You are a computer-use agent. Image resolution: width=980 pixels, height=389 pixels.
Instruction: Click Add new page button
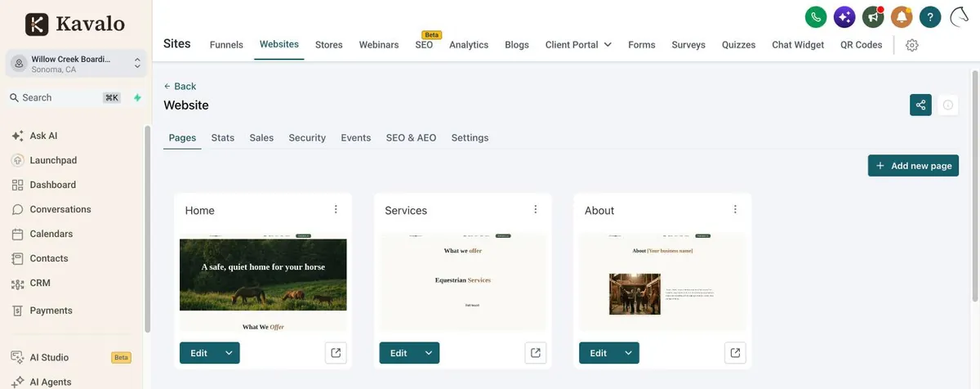point(913,166)
